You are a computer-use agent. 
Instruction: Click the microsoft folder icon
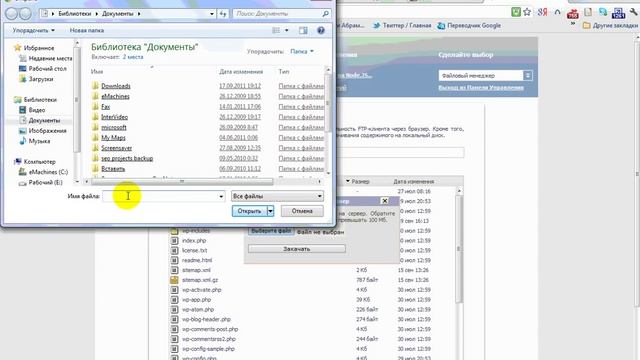(x=95, y=127)
